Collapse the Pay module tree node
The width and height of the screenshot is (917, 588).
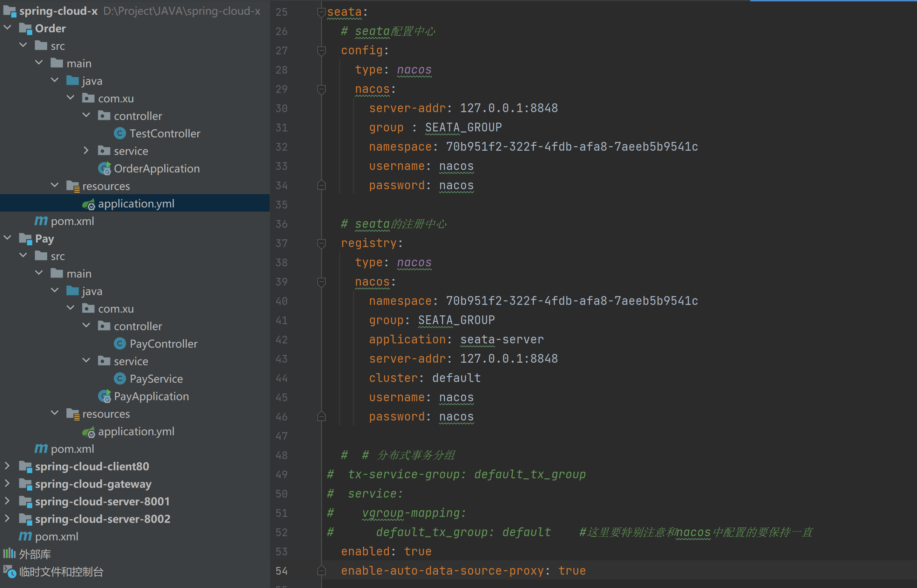tap(7, 238)
